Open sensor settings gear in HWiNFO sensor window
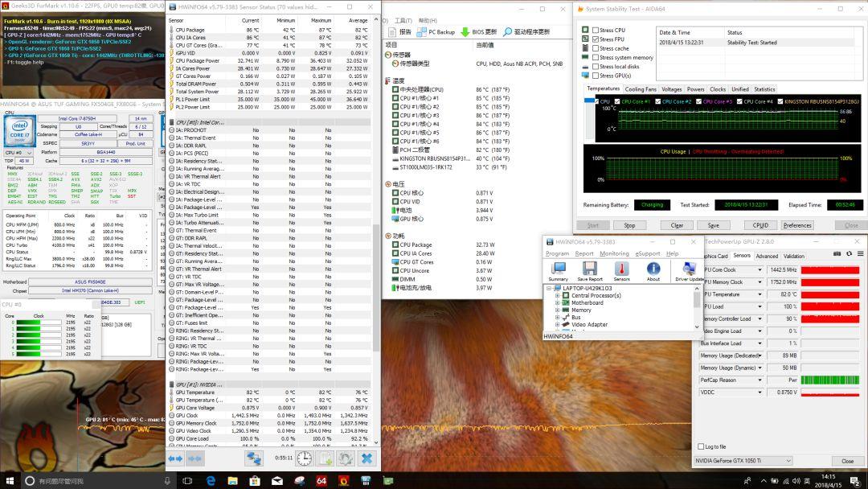868x489 pixels. click(x=346, y=458)
